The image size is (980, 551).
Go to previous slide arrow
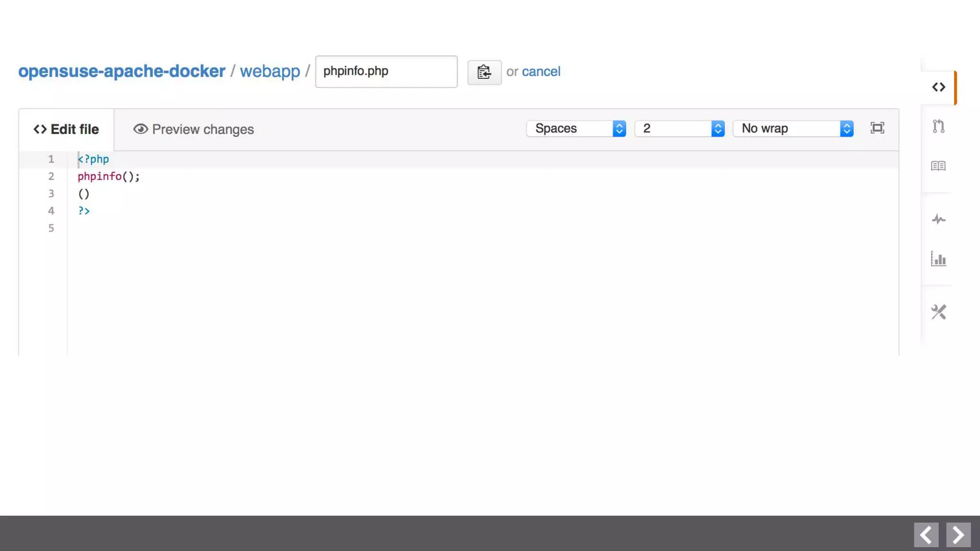coord(926,534)
